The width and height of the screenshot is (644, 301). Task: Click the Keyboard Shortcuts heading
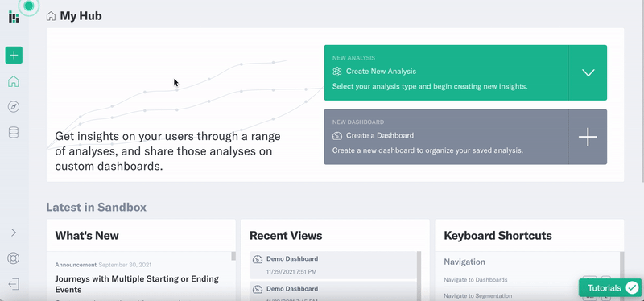pyautogui.click(x=497, y=236)
